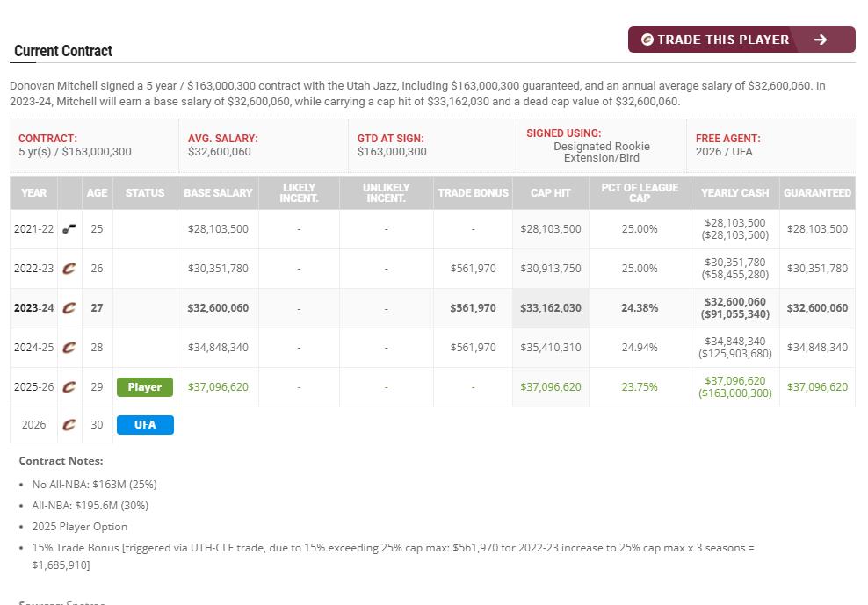
Task: Click the CONTRACT: summary label
Action: click(47, 139)
